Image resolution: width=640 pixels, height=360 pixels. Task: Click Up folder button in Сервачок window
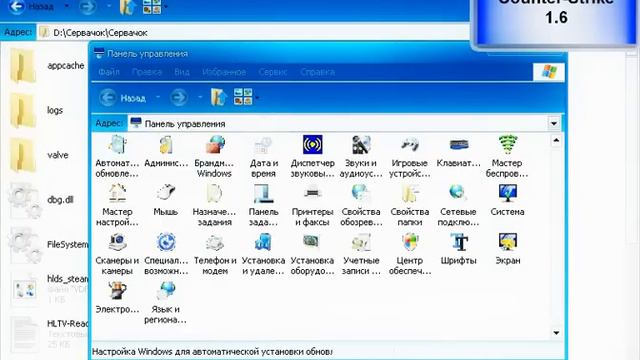click(127, 7)
